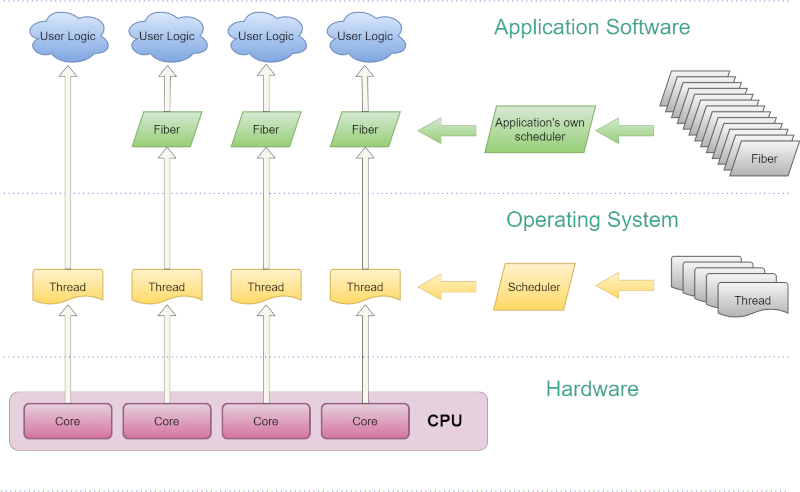800x492 pixels.
Task: Click the leftmost User Logic cloud
Action: point(68,37)
